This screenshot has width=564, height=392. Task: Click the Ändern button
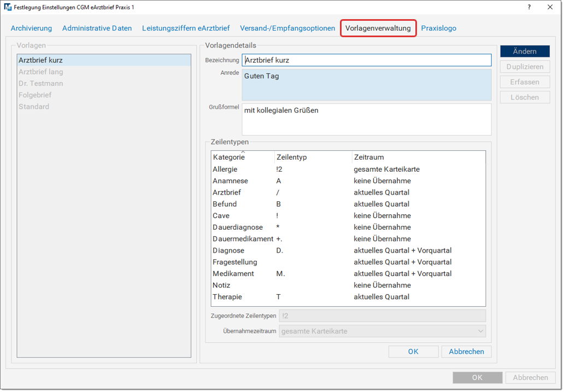click(525, 51)
